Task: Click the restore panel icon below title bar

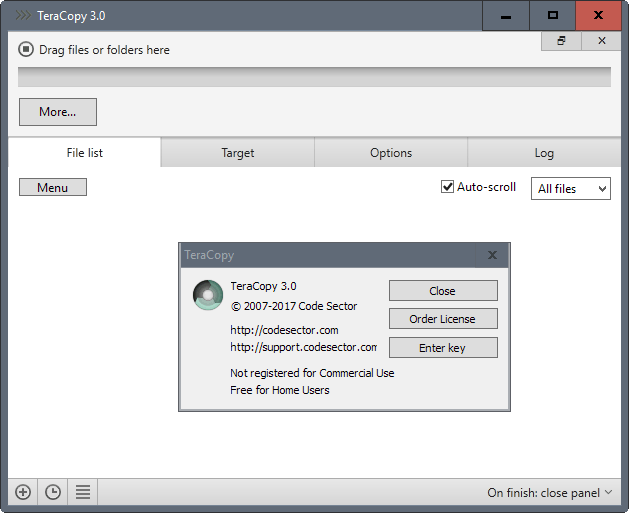Action: click(561, 41)
